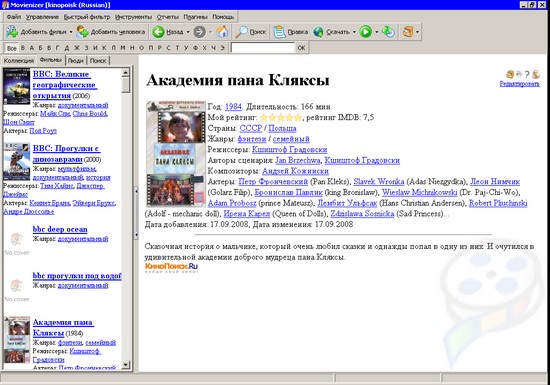Click the Редактировать link

519,83
